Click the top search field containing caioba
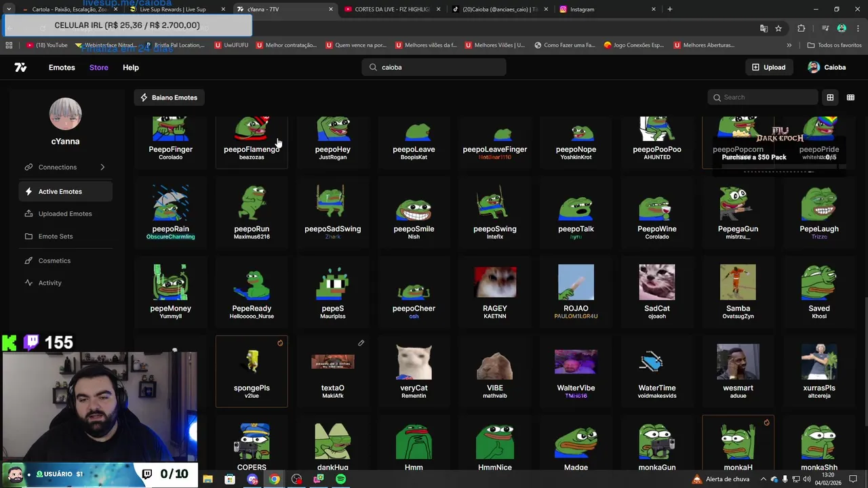 coord(434,67)
